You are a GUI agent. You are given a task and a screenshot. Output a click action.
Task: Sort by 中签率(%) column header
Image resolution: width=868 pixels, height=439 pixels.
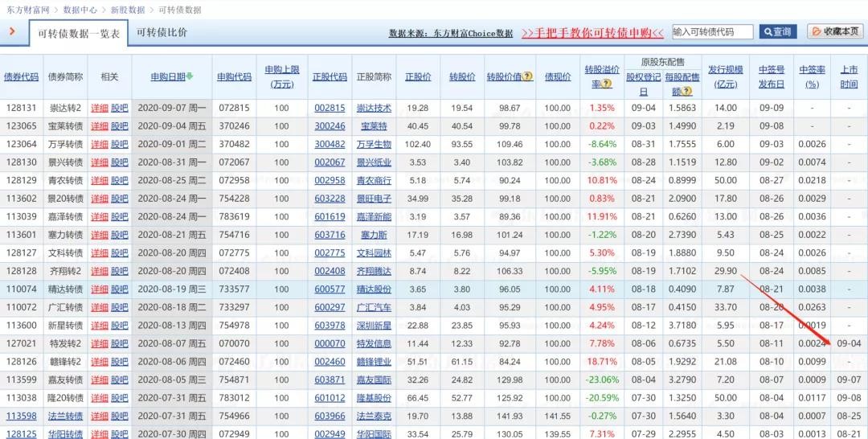(812, 77)
